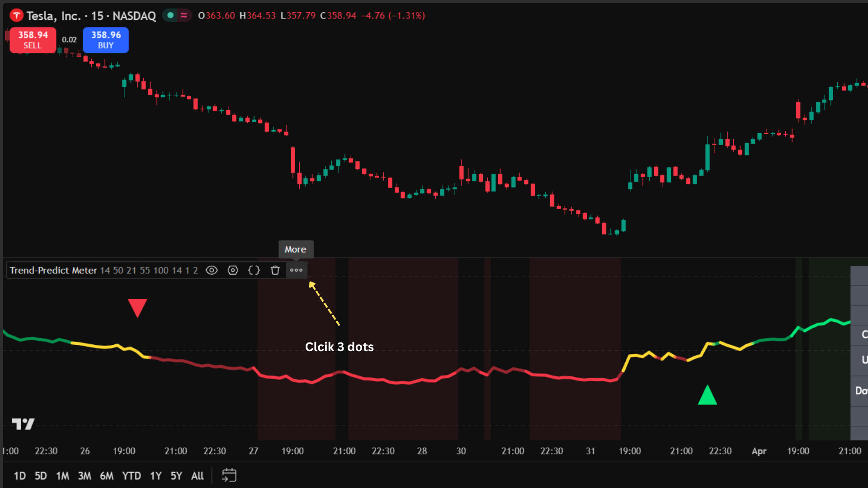Click the three dots More button

[296, 270]
